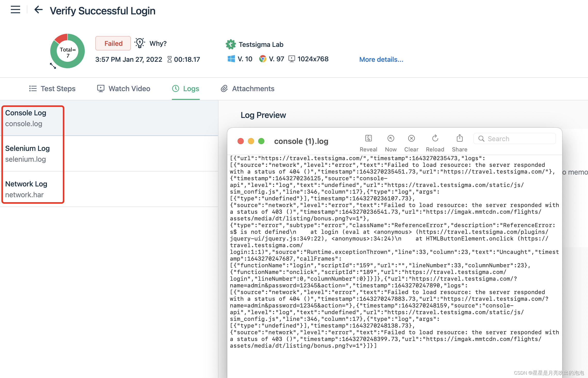Select the Console Log entry
Screen dimensions: 588x378
pos(109,118)
